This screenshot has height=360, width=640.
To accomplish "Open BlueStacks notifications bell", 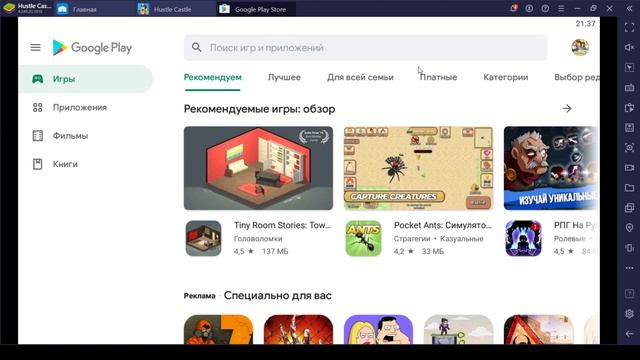I will 513,8.
